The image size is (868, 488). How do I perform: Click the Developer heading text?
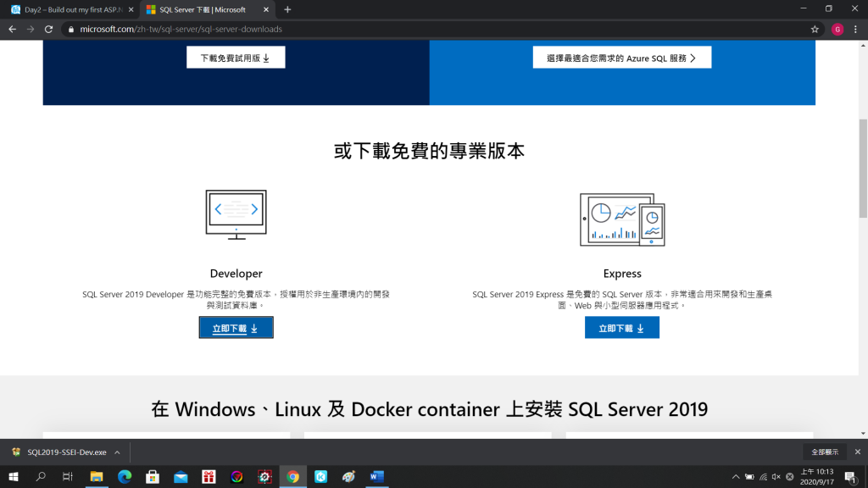(236, 274)
